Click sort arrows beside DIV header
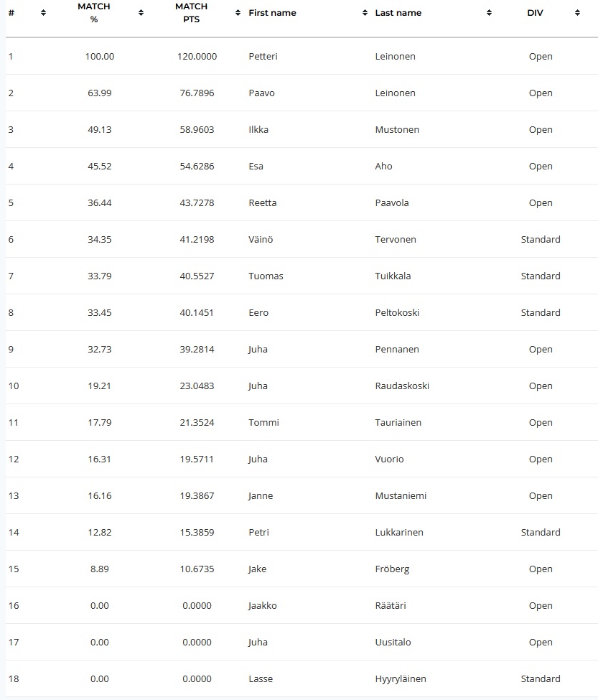The width and height of the screenshot is (598, 700). click(577, 13)
